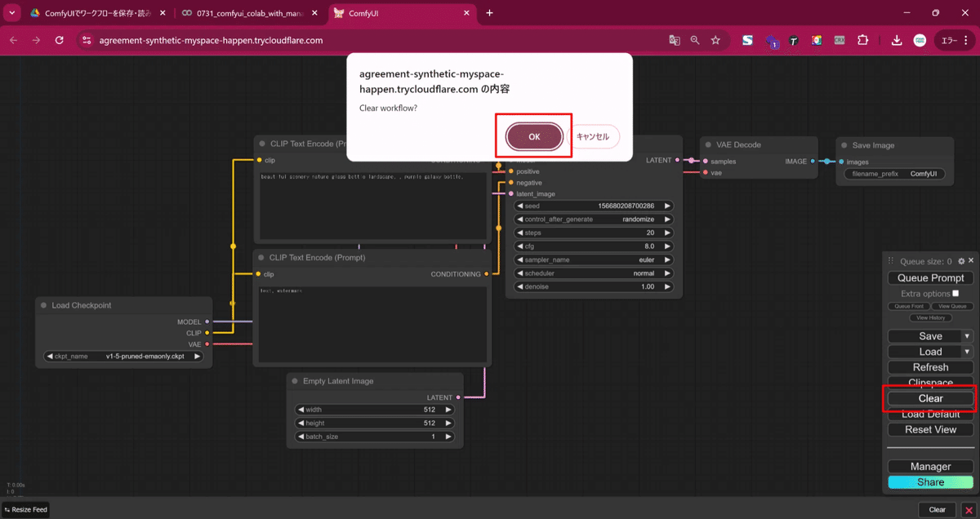Open ckpt_name checkpoint selector

pyautogui.click(x=123, y=356)
